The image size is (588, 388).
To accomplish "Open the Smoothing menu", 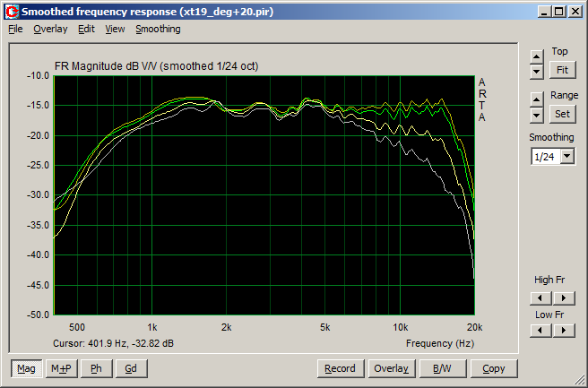I will coord(158,29).
